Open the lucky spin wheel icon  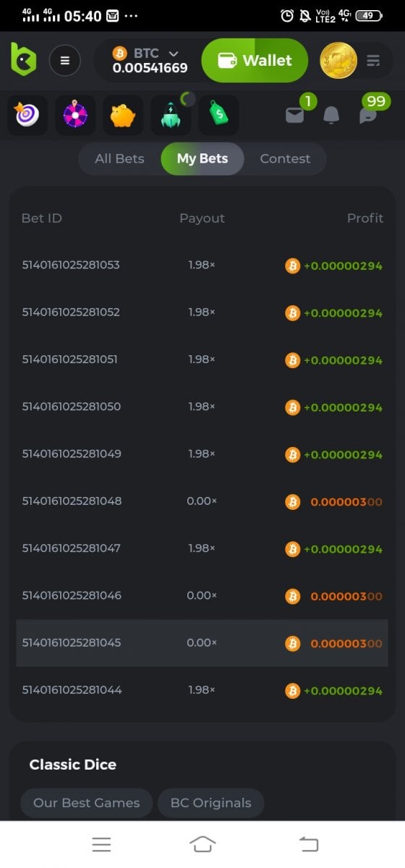(75, 115)
